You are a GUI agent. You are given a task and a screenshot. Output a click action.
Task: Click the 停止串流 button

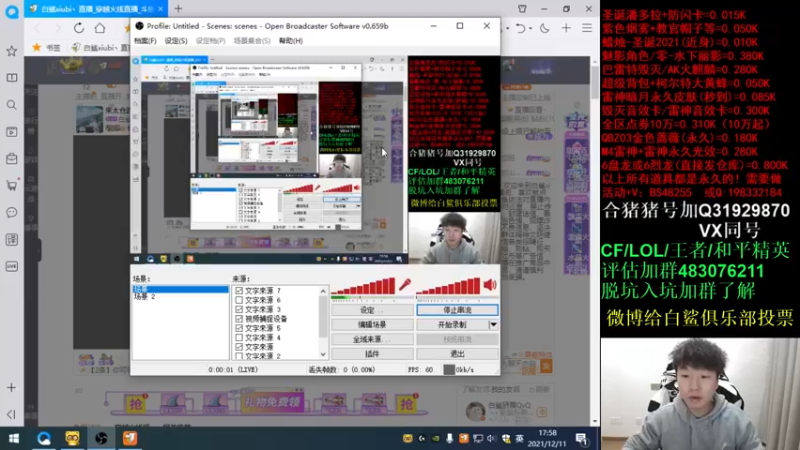tap(457, 310)
